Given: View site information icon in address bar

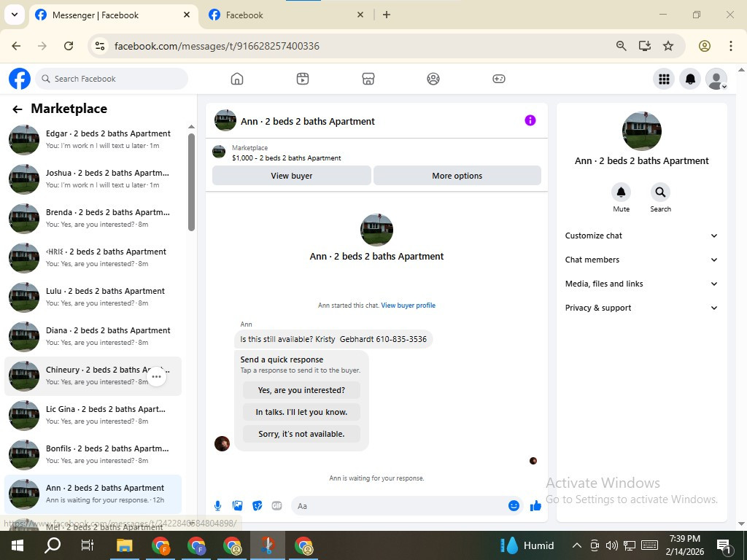Looking at the screenshot, I should click(x=99, y=46).
